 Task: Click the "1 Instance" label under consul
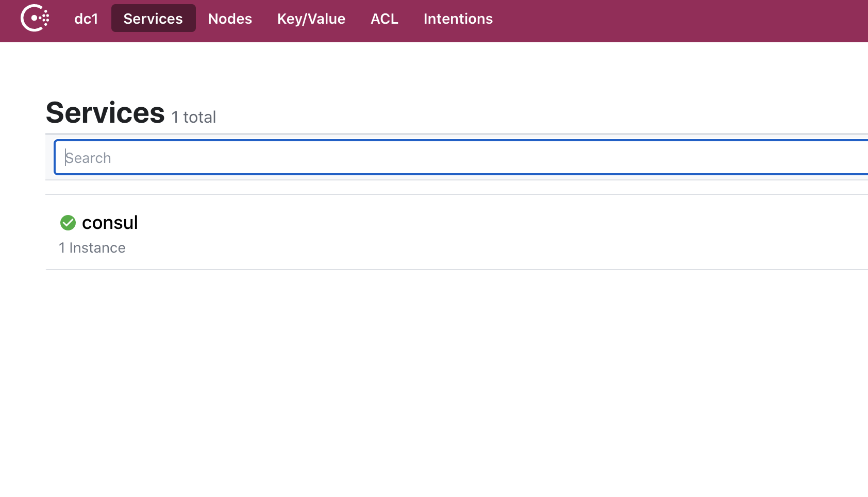(92, 248)
